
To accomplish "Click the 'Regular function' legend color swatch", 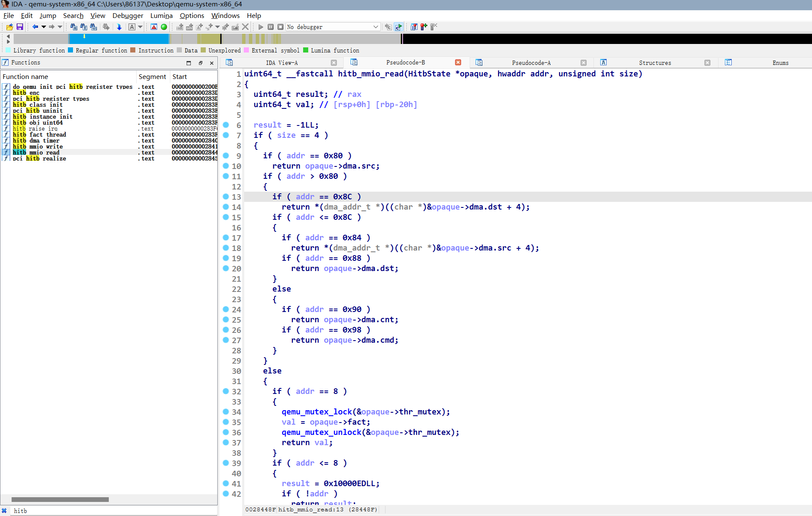I will tap(70, 50).
